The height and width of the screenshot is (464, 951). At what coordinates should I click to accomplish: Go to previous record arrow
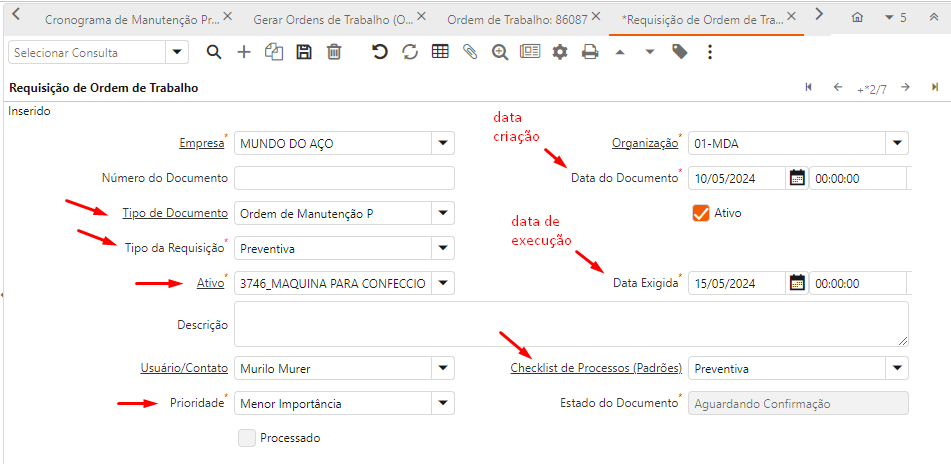coord(838,87)
